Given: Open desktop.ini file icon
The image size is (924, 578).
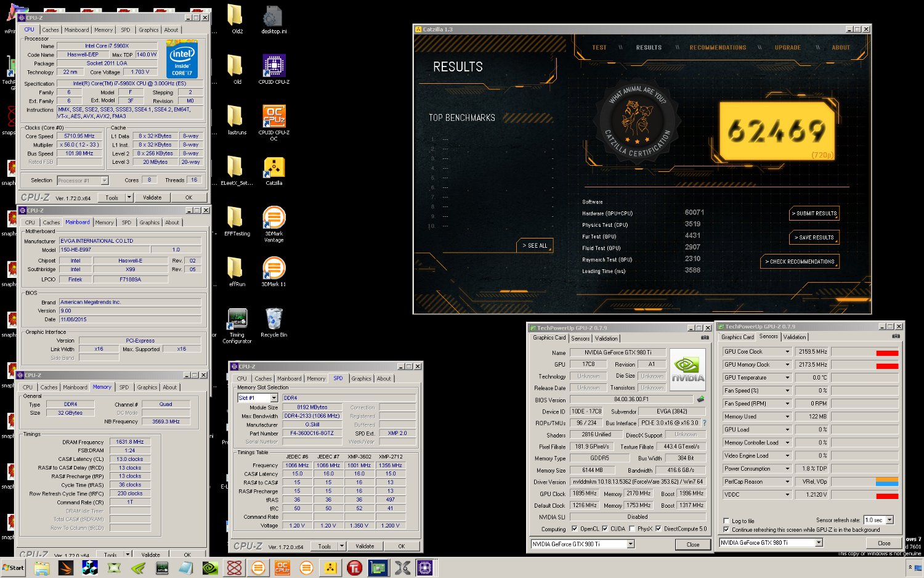Looking at the screenshot, I should [x=274, y=19].
